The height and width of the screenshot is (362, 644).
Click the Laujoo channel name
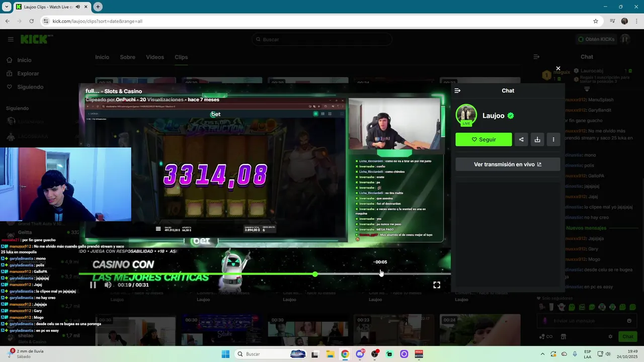[x=493, y=116]
